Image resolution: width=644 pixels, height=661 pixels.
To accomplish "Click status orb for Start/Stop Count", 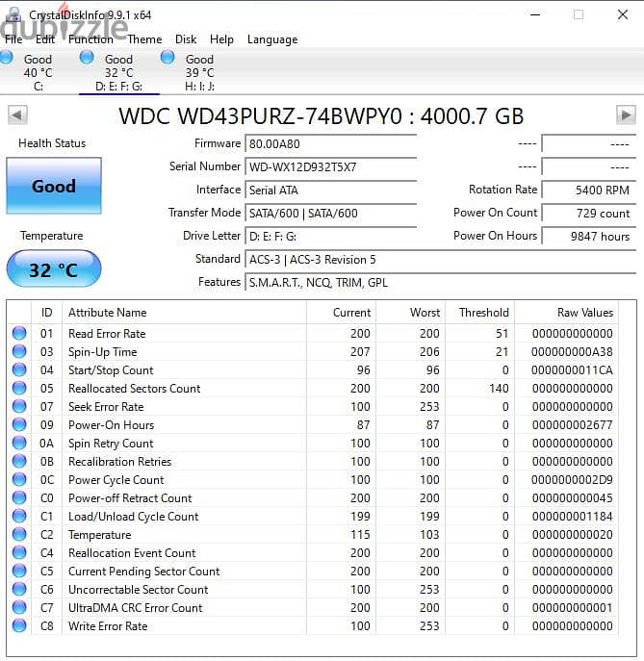I will click(x=19, y=370).
